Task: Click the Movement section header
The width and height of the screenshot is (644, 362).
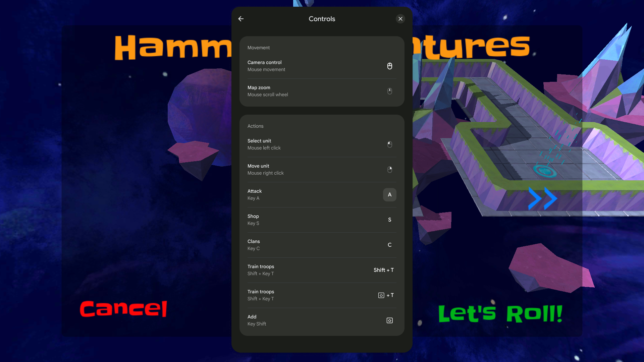Action: coord(259,47)
